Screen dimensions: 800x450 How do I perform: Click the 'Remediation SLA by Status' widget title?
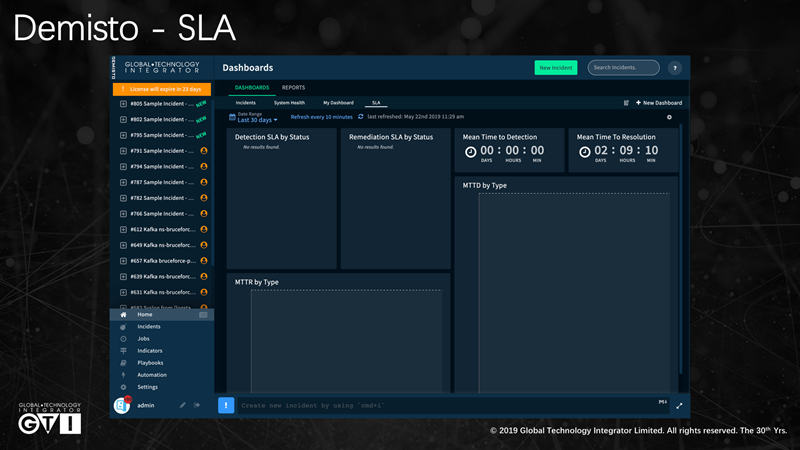[391, 137]
